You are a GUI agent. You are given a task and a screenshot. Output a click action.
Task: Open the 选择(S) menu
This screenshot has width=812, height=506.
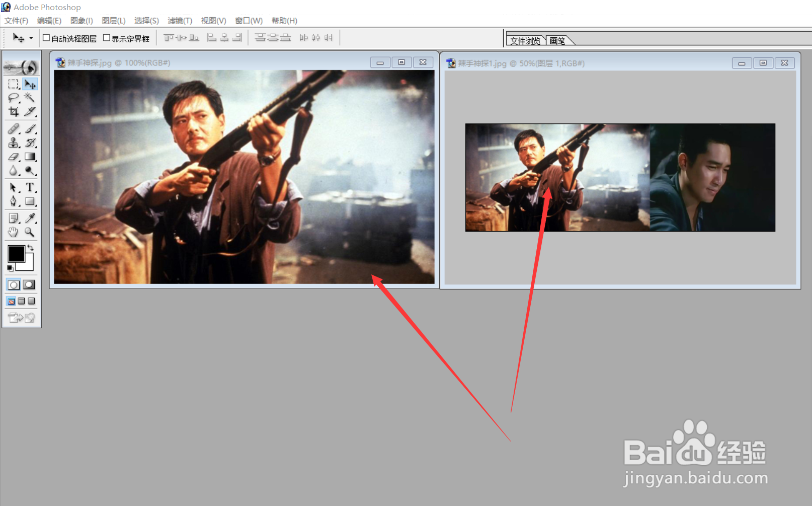146,21
